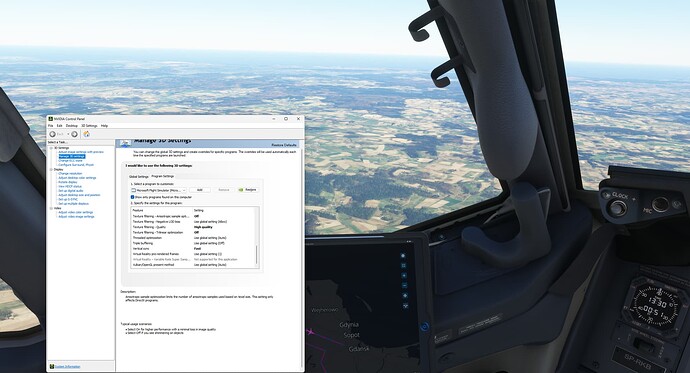
Task: Open the Edit menu
Action: point(59,126)
